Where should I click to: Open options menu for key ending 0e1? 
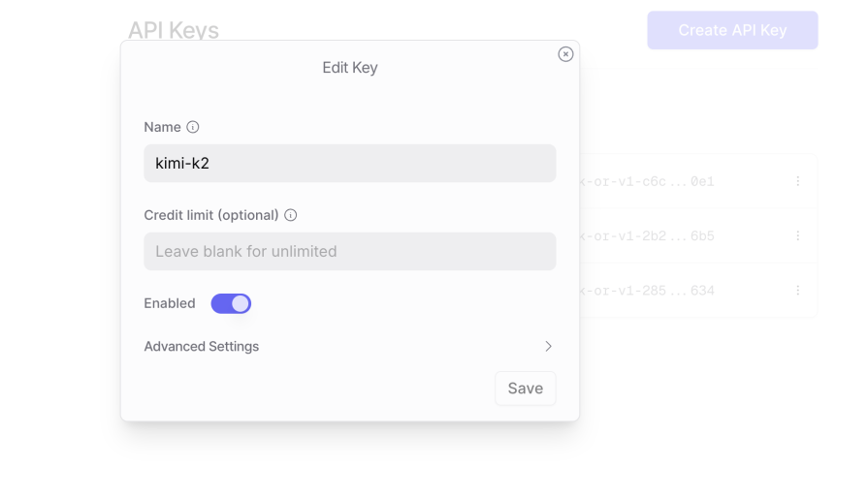pos(798,181)
